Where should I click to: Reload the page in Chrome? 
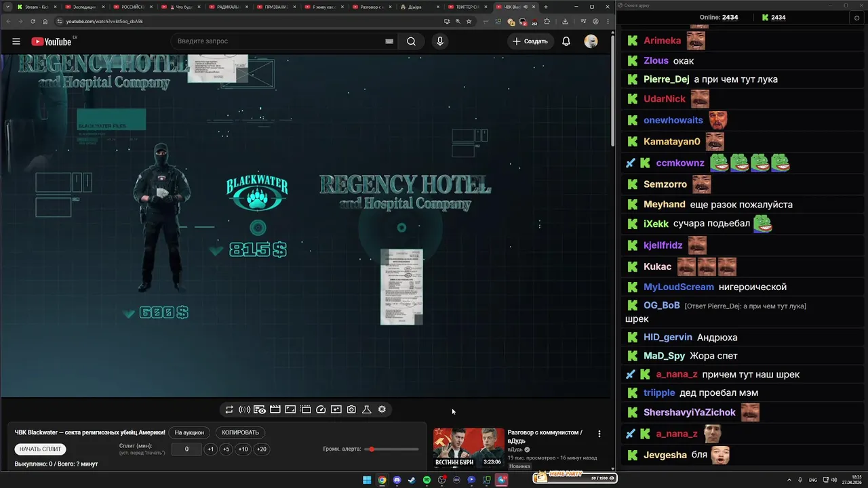(33, 21)
